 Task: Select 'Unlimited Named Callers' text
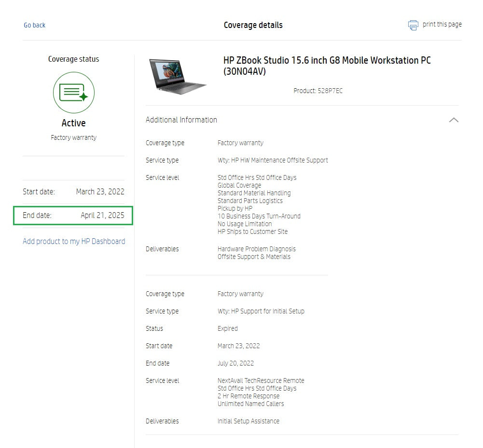(x=251, y=404)
